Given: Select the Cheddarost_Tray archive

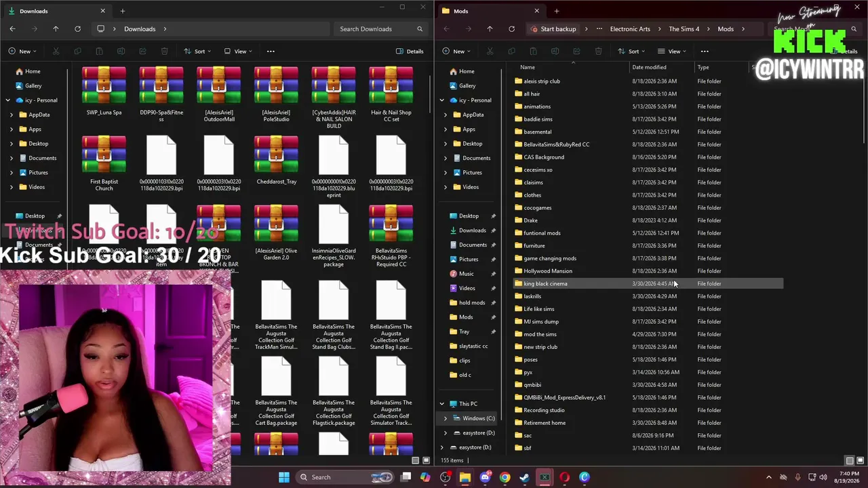Looking at the screenshot, I should [x=276, y=161].
